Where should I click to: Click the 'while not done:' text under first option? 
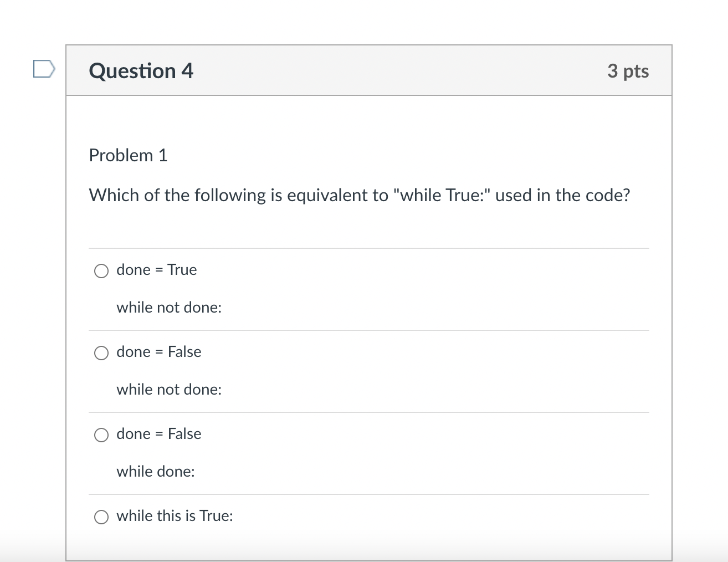169,308
